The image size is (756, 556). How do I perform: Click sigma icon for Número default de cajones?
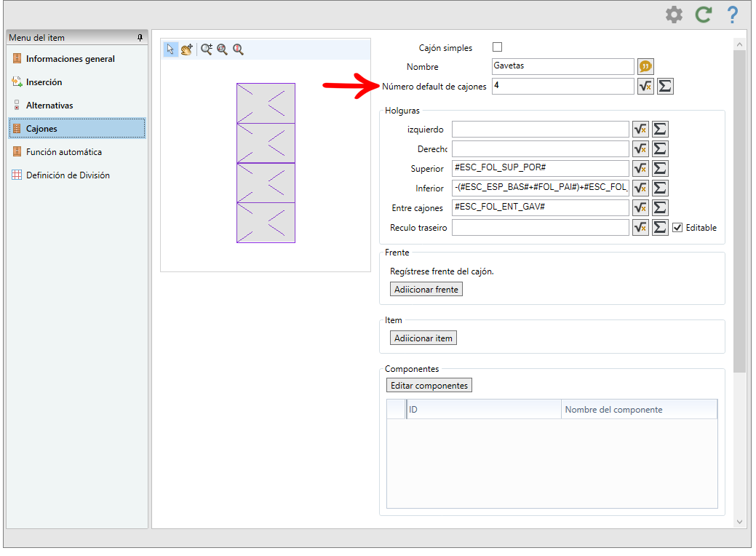[665, 87]
